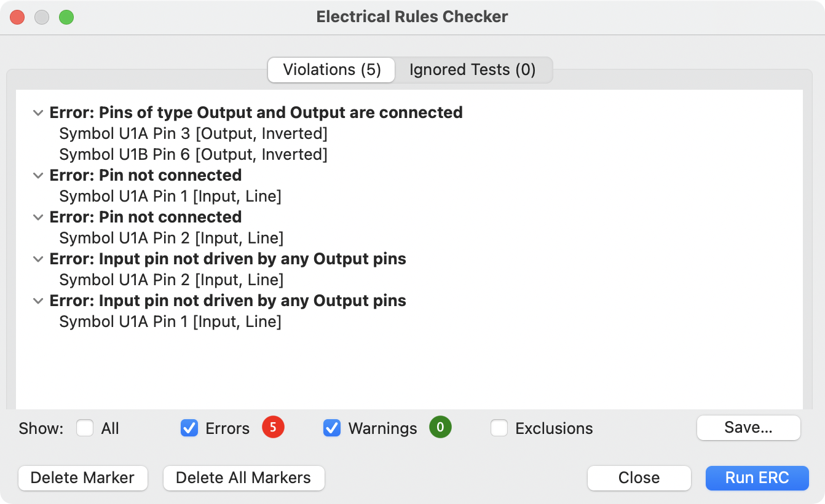Enable the Exclusions filter
The width and height of the screenshot is (825, 504).
point(499,428)
